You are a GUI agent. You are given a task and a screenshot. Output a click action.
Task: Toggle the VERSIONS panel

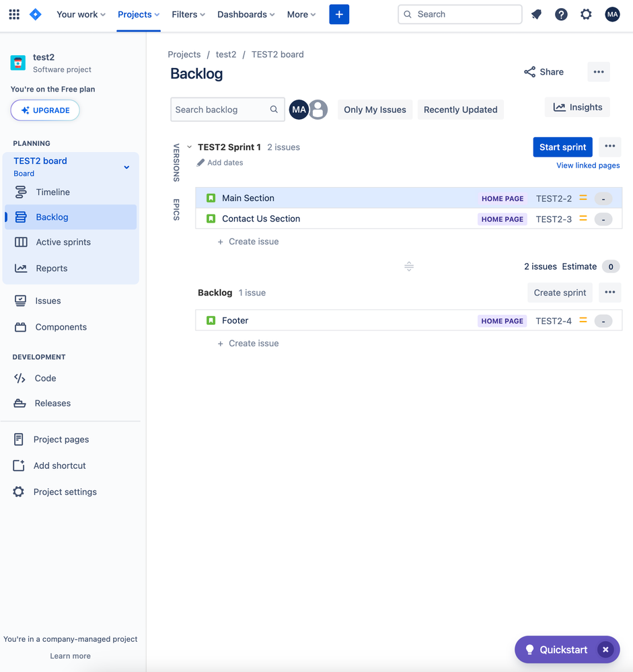pyautogui.click(x=176, y=163)
